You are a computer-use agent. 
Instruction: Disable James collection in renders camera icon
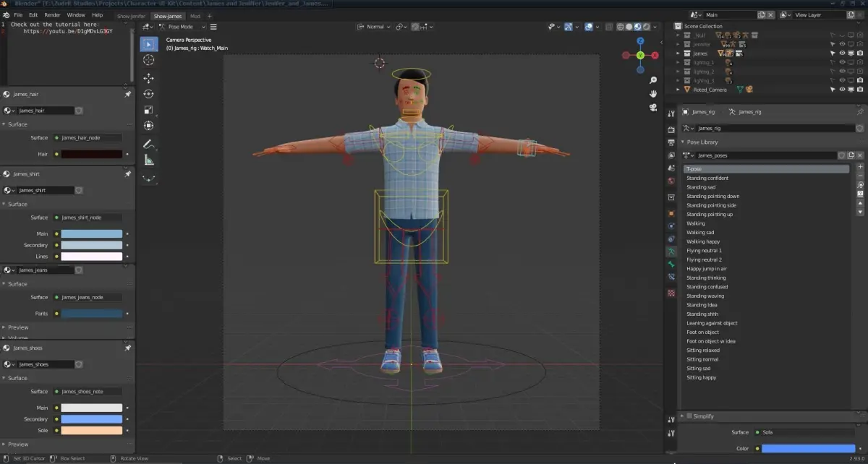859,53
